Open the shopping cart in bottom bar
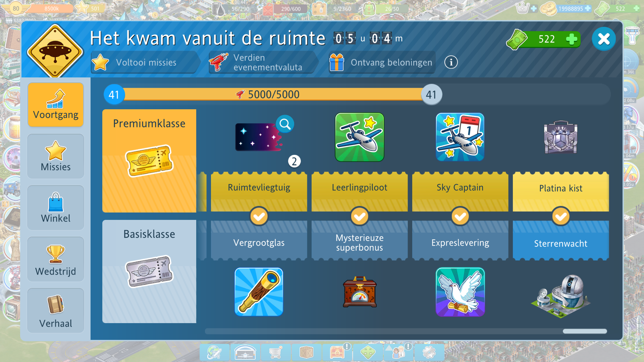 [x=276, y=353]
